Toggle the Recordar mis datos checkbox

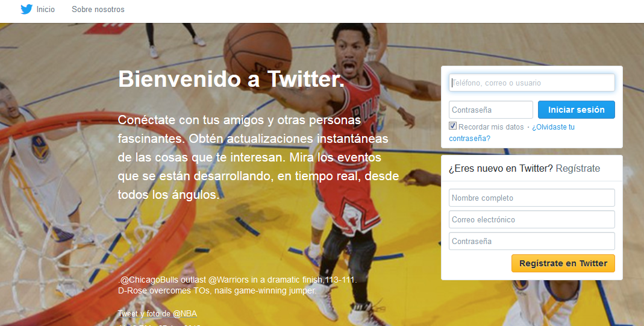pos(452,126)
